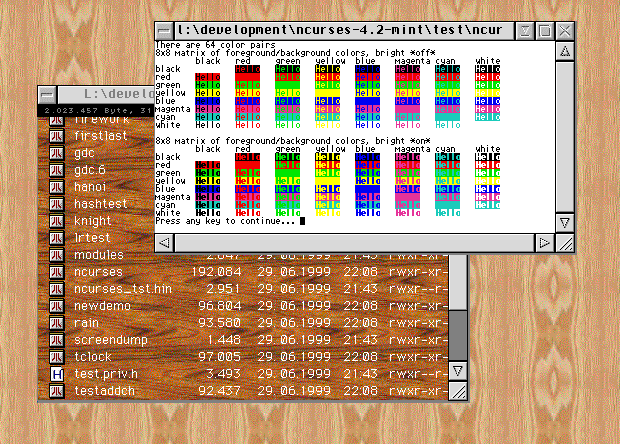Select the testaddch file icon
The height and width of the screenshot is (444, 620).
pos(57,391)
